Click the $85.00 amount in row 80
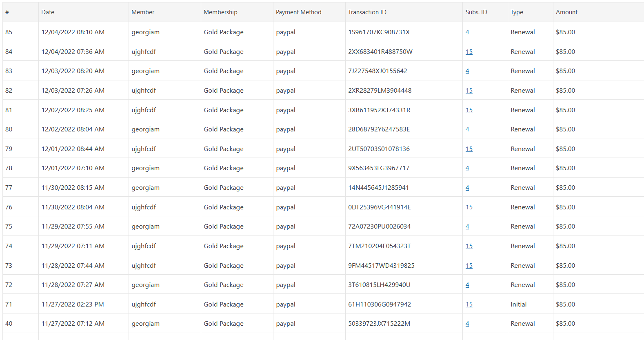 tap(565, 129)
